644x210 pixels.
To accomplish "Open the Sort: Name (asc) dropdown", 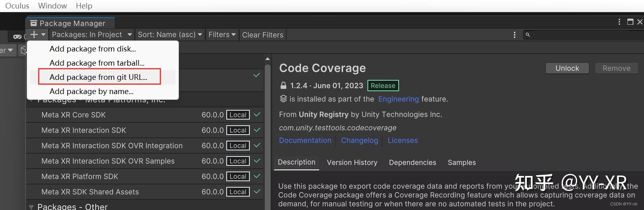I will pos(170,35).
